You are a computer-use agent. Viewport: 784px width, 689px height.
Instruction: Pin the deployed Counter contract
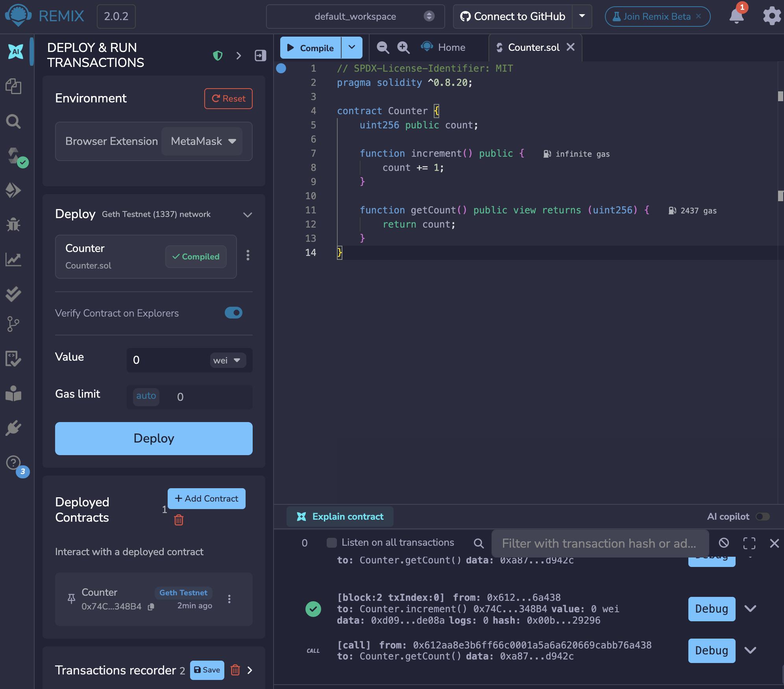pos(71,598)
